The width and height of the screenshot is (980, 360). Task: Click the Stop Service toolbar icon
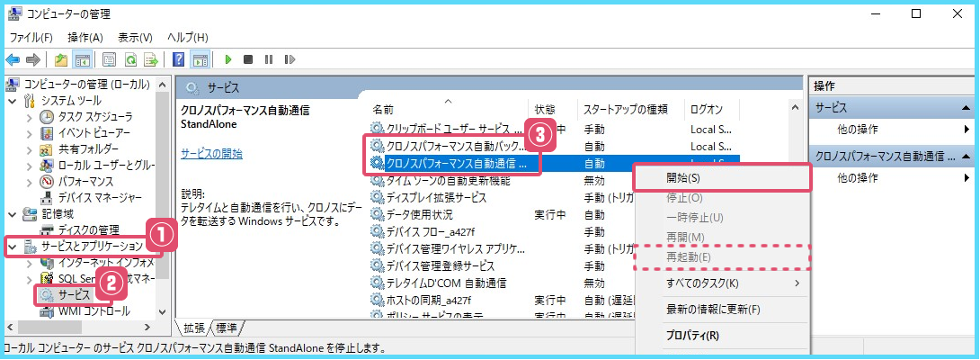point(248,60)
